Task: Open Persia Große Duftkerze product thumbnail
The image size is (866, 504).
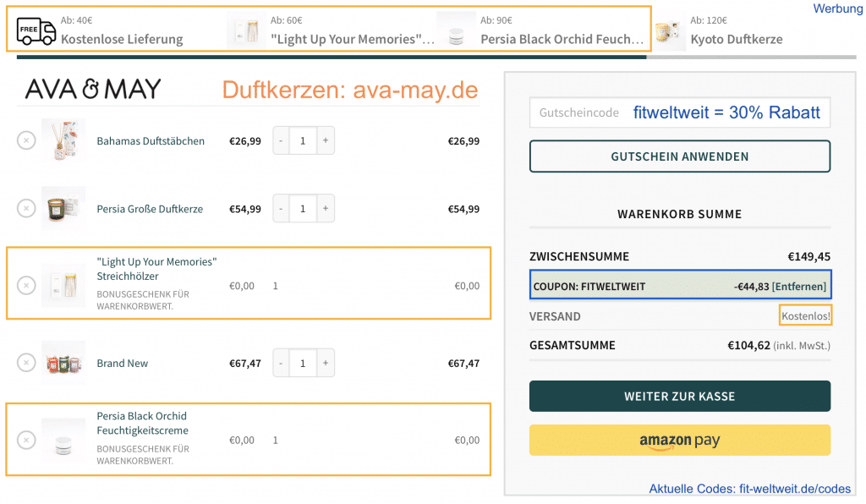Action: click(x=63, y=209)
